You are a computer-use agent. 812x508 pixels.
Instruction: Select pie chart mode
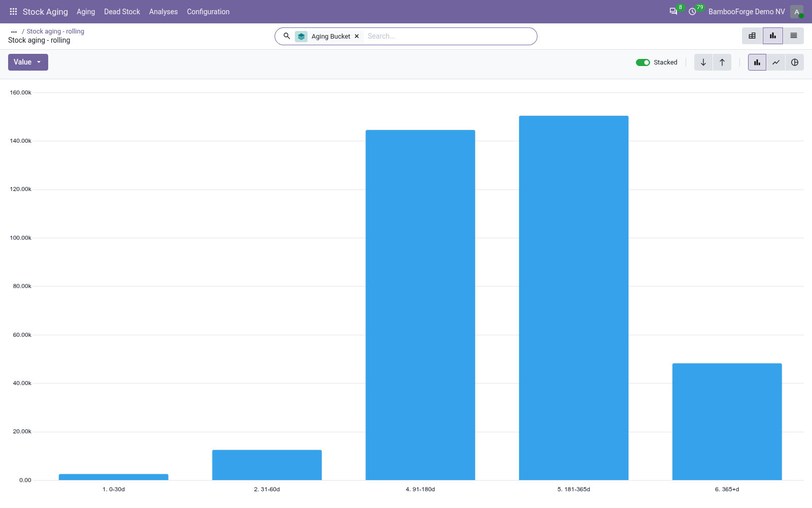[x=795, y=62]
